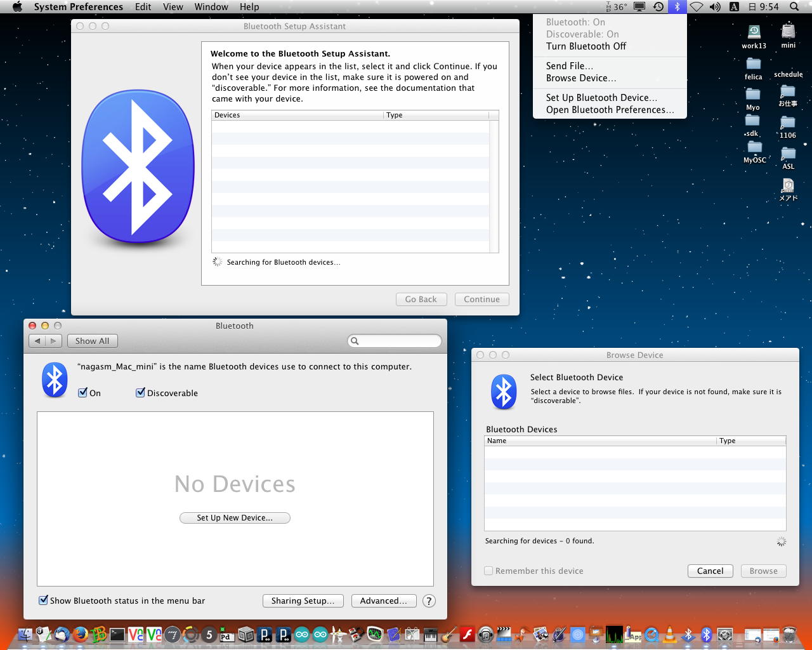Select the メアド document alias on desktop
812x650 pixels.
tap(788, 190)
